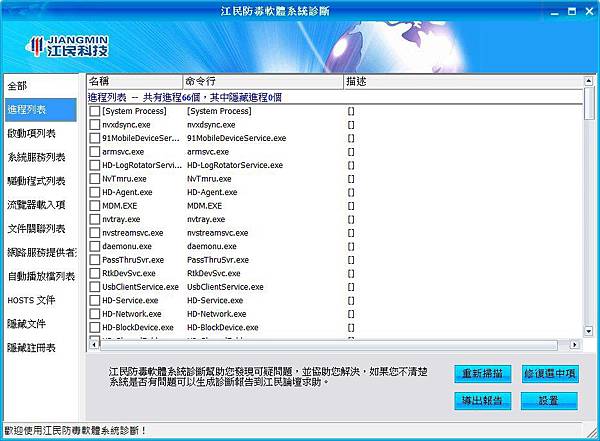Viewport: 600px width, 441px height.
Task: Select the NvTmru.exe checkbox
Action: click(x=95, y=179)
